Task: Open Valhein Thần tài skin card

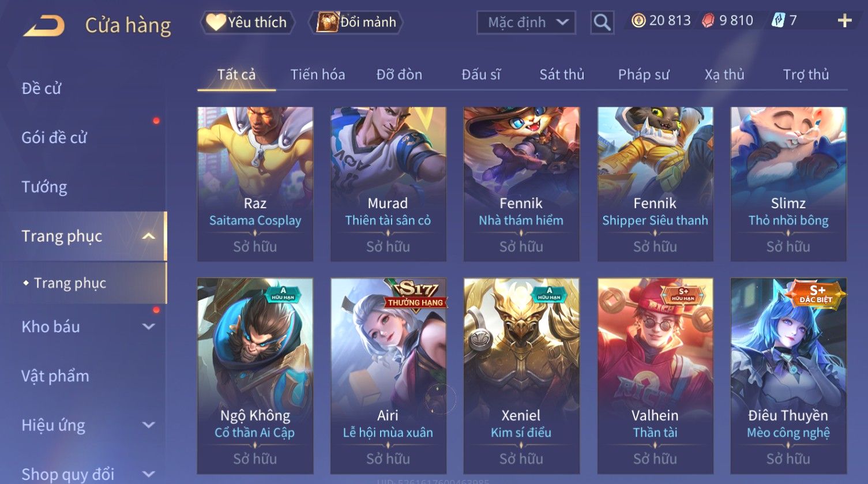Action: 655,376
